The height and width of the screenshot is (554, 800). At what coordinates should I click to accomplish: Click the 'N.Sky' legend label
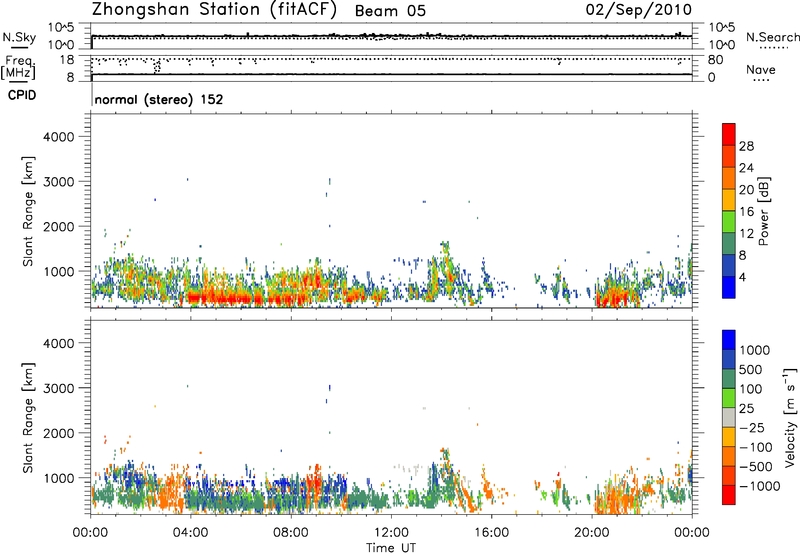pyautogui.click(x=19, y=37)
